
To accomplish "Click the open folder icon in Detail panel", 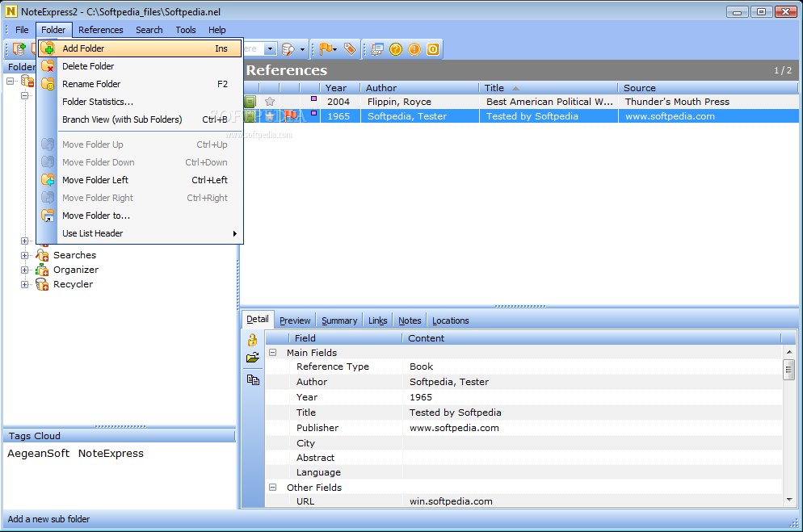I will coord(253,358).
